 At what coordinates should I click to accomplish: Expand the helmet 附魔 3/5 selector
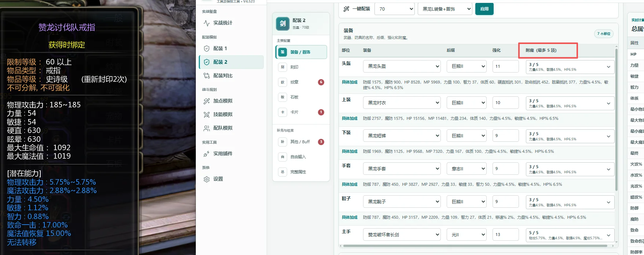tap(570, 66)
